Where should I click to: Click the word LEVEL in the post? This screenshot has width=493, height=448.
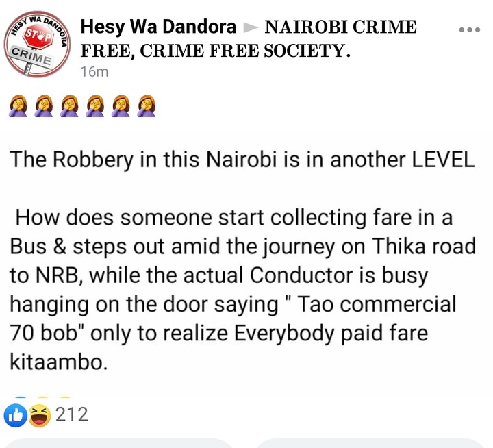(x=443, y=160)
